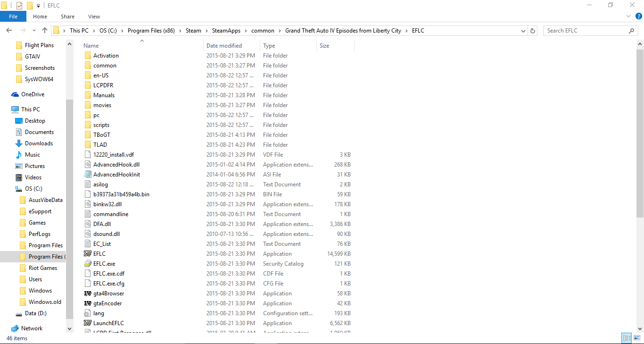Click the icon beside the 14,599 KB EFLC application

(88, 254)
